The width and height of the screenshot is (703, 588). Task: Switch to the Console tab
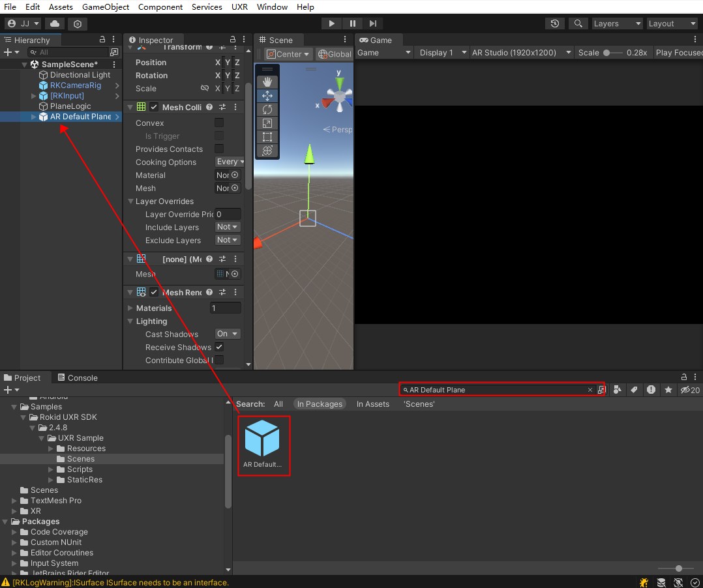[x=77, y=377]
